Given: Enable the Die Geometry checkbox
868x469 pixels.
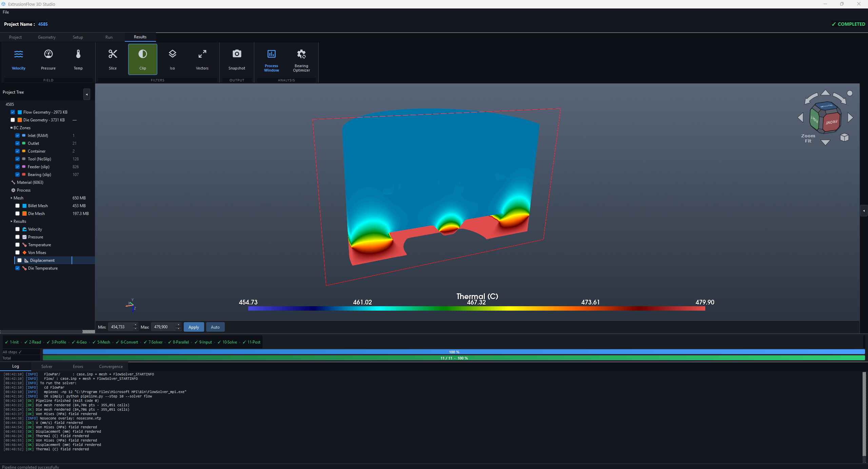Looking at the screenshot, I should (x=13, y=120).
